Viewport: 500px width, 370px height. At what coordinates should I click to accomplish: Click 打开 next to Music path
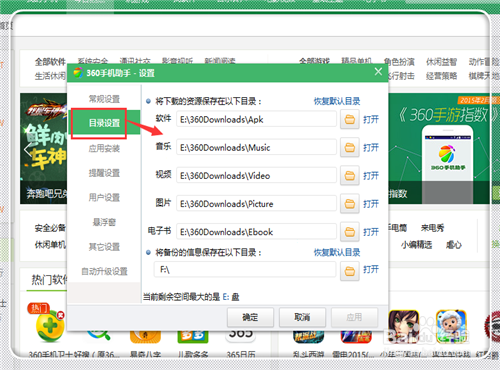click(x=371, y=147)
